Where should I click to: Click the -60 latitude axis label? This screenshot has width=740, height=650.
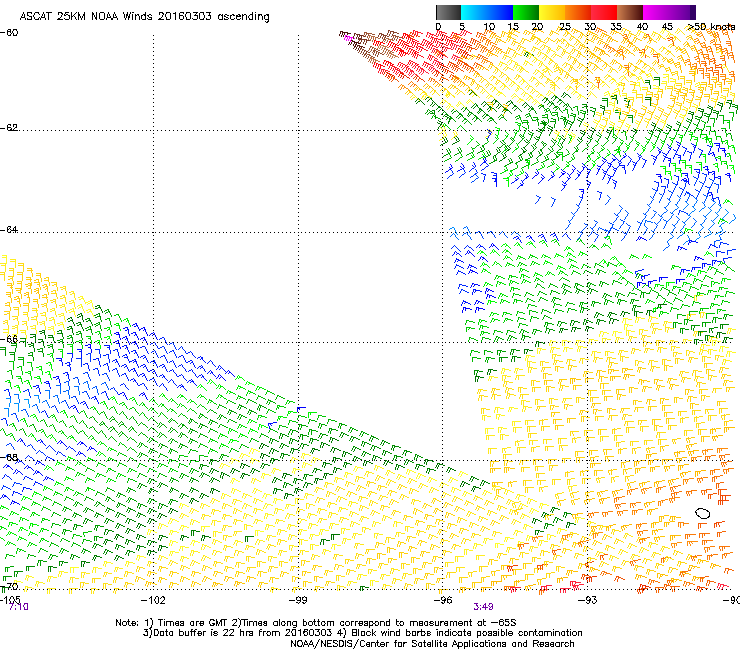9,33
